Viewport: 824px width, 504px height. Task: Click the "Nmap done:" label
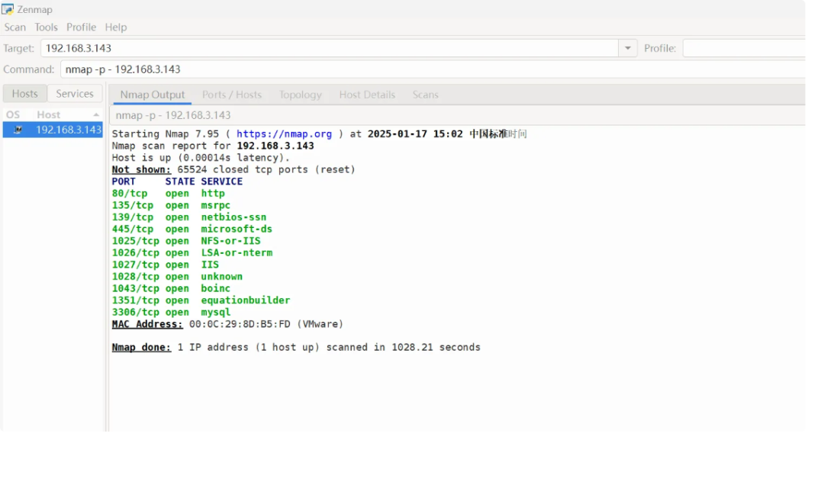tap(141, 347)
